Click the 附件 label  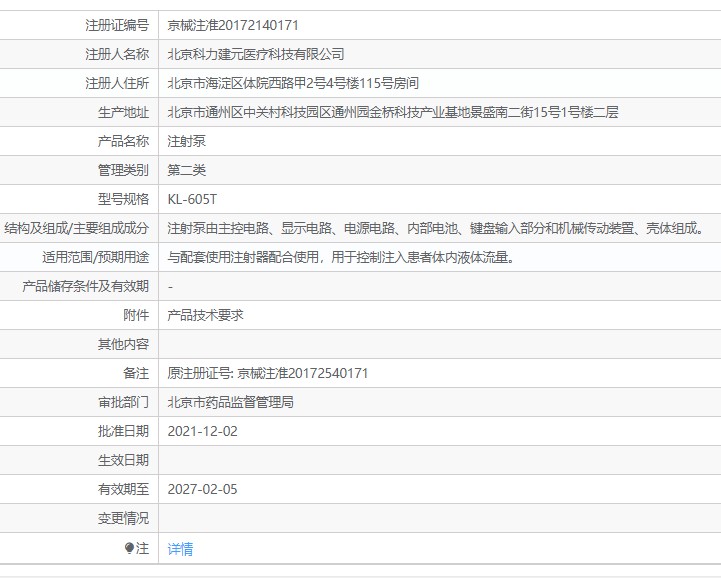(x=136, y=315)
